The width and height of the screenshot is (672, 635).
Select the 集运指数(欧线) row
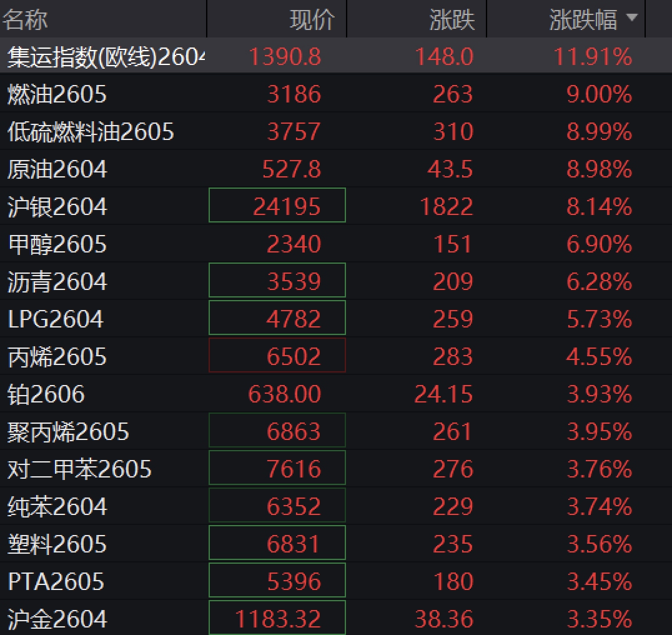[106, 57]
